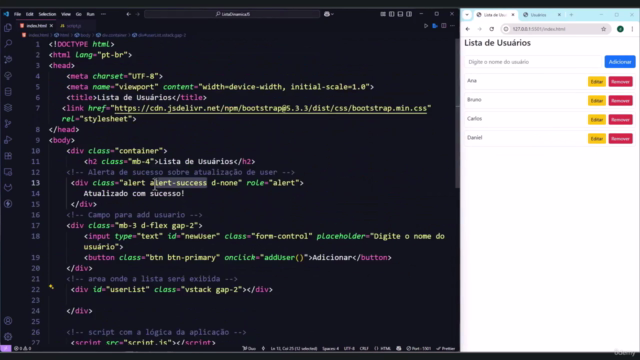Screen dimensions: 640x360
Task: Click the Live Server Port 5501 status item
Action: [419, 349]
